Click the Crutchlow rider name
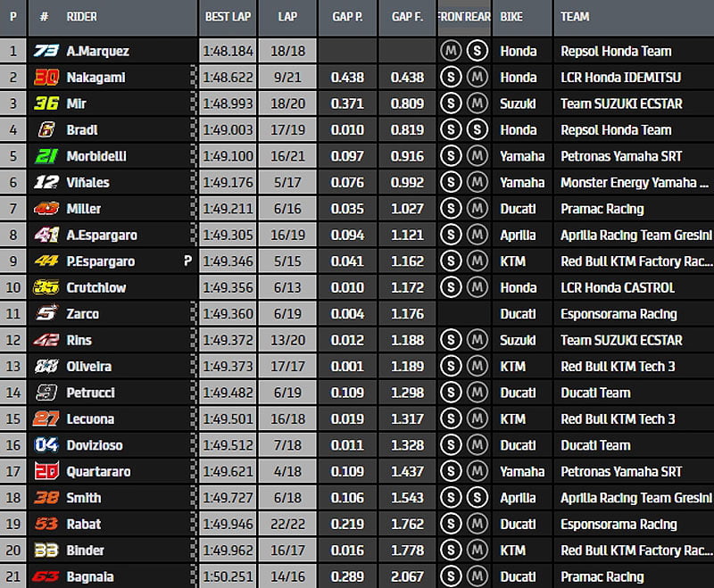This screenshot has width=714, height=588. pyautogui.click(x=95, y=287)
